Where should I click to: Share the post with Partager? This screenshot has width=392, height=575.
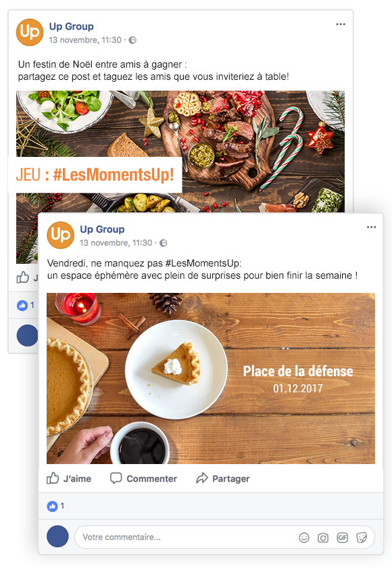[x=223, y=478]
